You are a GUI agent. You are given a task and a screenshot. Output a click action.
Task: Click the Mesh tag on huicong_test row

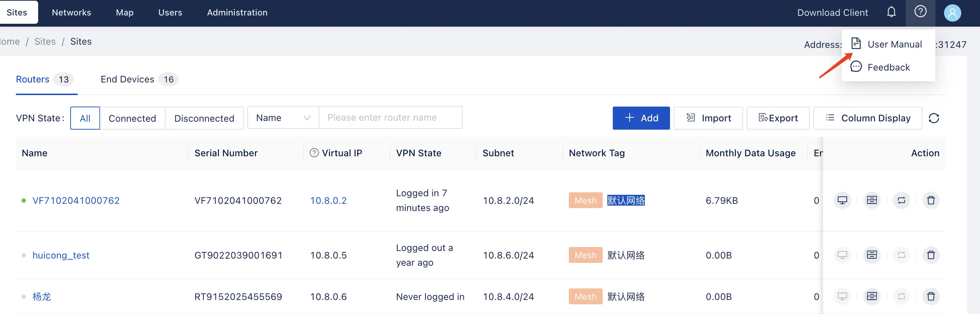pos(585,255)
